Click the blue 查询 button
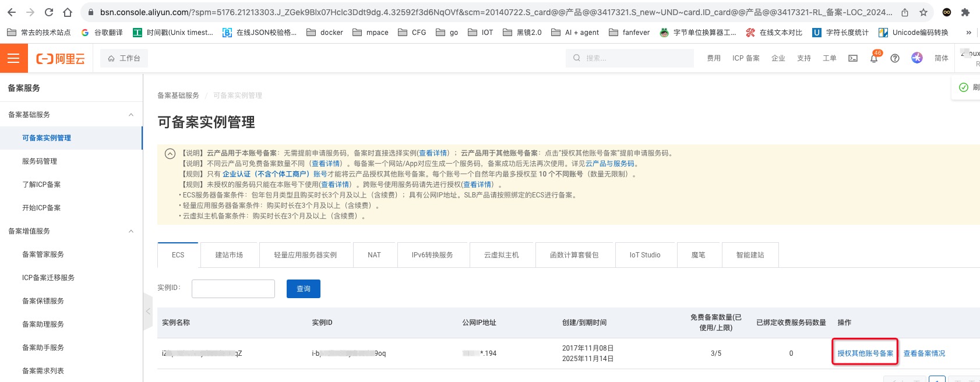This screenshot has width=980, height=382. click(304, 289)
